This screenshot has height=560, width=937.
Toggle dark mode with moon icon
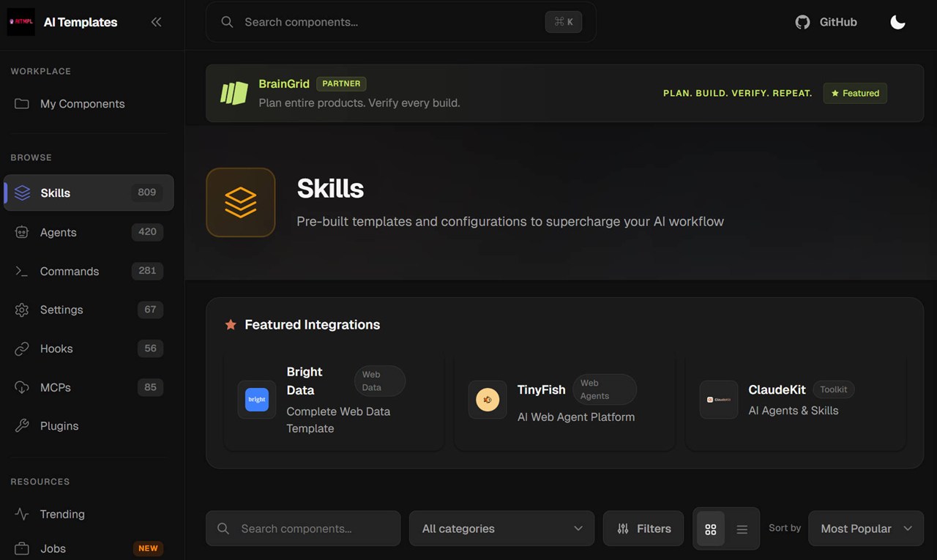(897, 22)
